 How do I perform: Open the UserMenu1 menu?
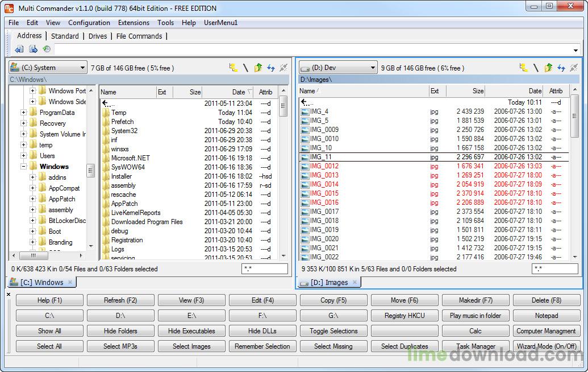pos(221,23)
